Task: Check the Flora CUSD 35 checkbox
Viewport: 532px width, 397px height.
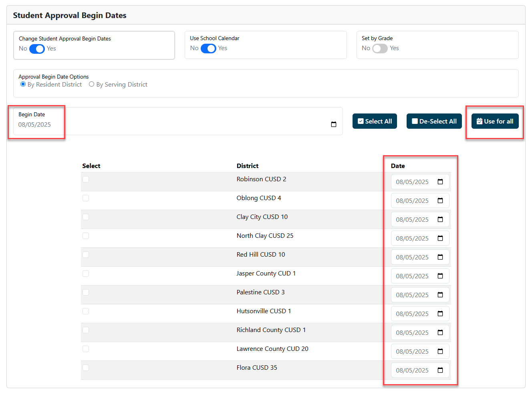Action: [x=86, y=368]
